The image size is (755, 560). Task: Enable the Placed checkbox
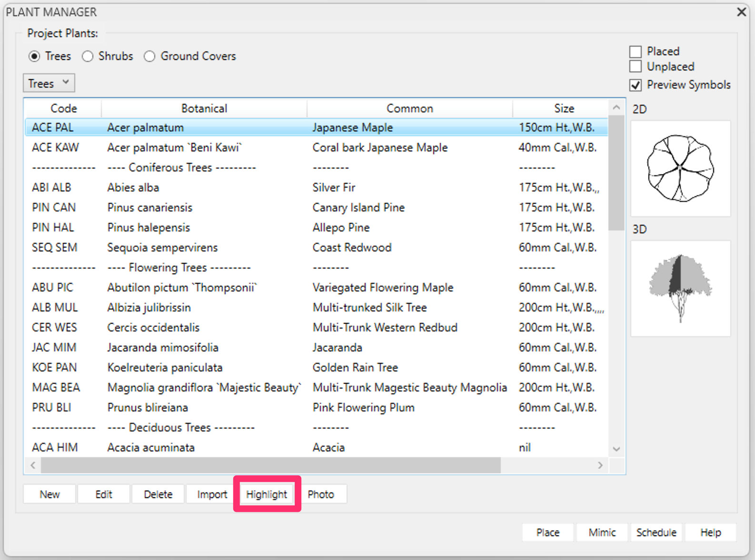tap(636, 51)
